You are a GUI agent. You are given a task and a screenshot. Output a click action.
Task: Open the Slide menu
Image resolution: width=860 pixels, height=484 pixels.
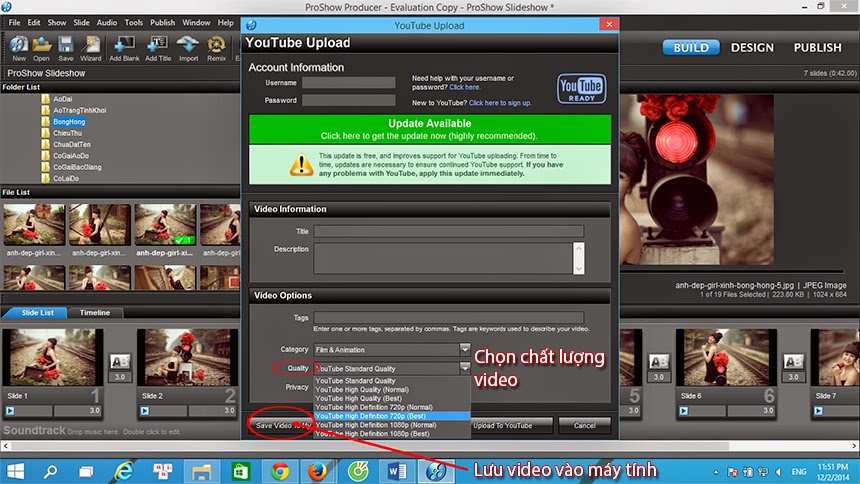pos(81,22)
